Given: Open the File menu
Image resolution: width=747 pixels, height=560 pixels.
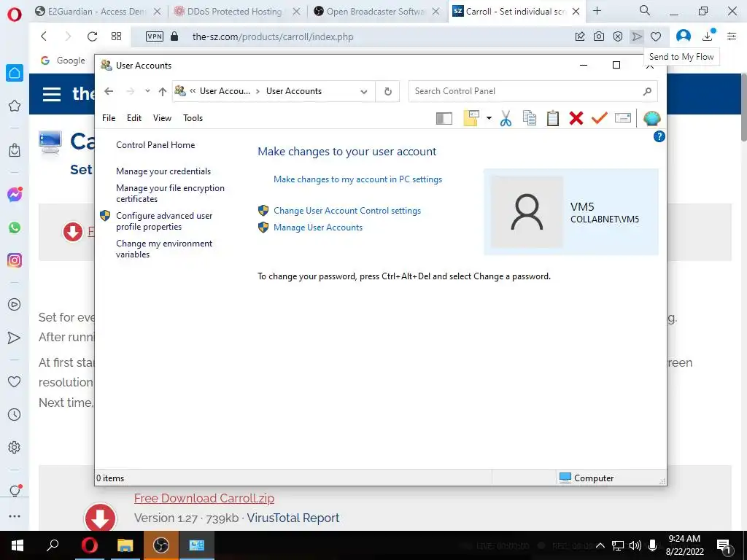Looking at the screenshot, I should (x=109, y=118).
